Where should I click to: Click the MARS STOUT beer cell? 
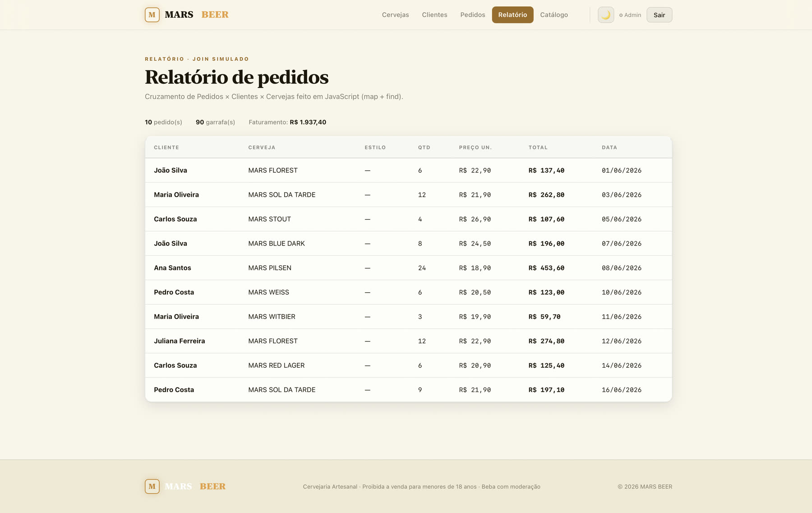click(270, 219)
